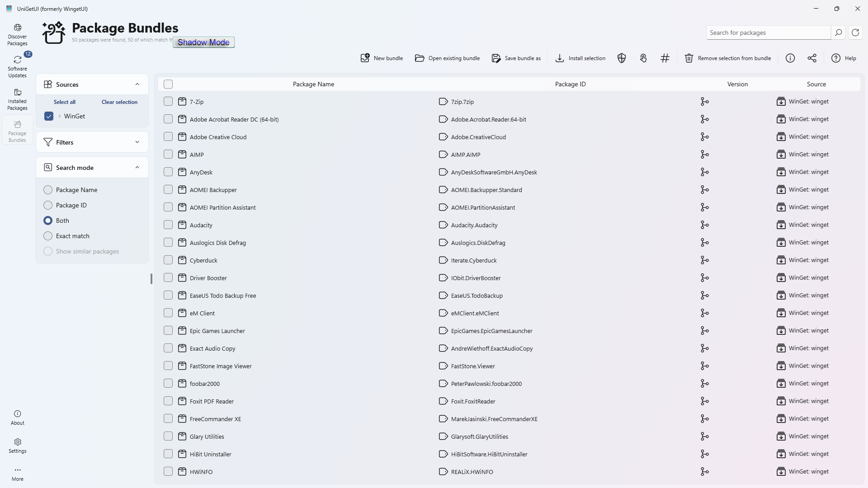Check the 7-Zip package checkbox
The height and width of the screenshot is (488, 868).
tap(168, 102)
